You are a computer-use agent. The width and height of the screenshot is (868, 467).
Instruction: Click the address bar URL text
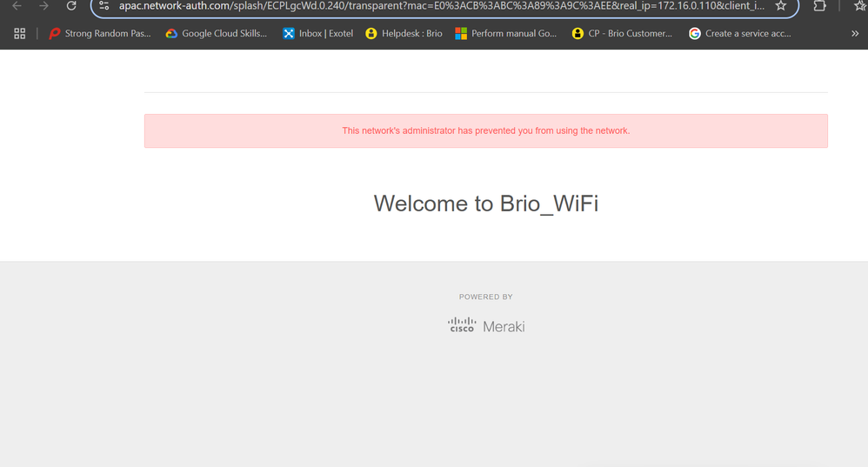pos(435,6)
